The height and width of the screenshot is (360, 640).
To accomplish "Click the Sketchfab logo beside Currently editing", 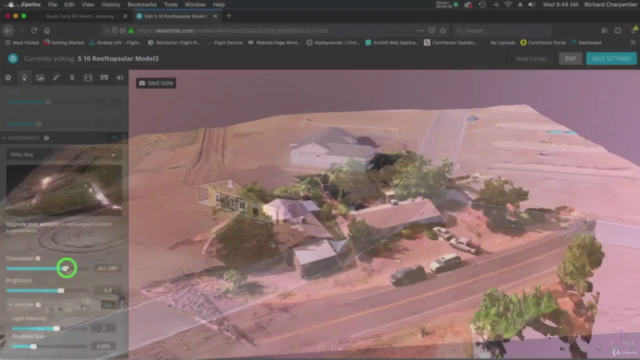I will [x=13, y=58].
